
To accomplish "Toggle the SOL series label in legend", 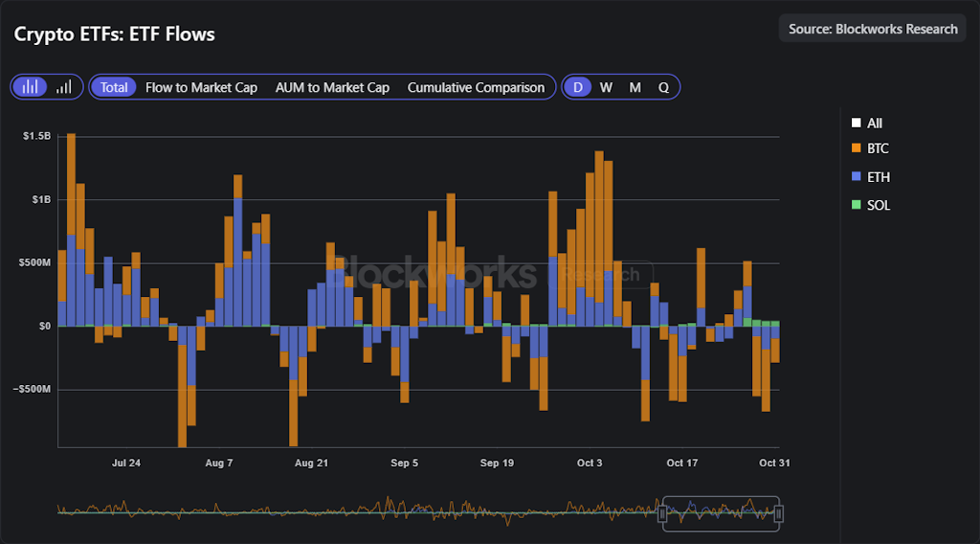I will tap(879, 205).
